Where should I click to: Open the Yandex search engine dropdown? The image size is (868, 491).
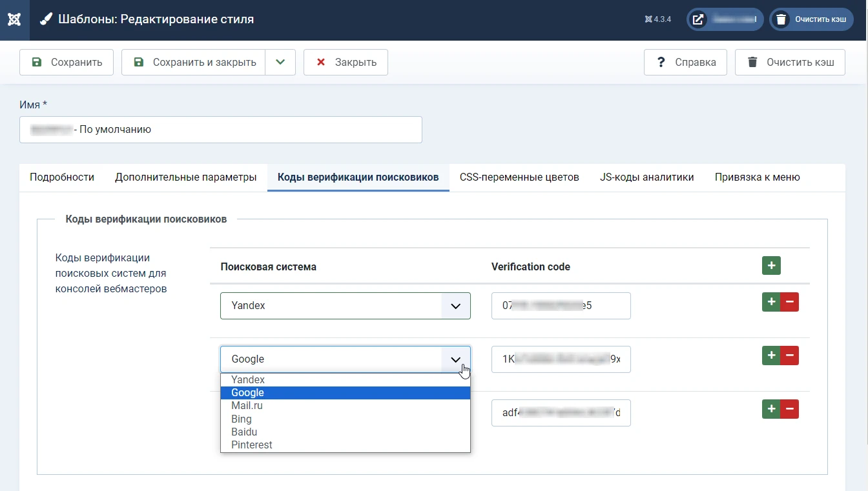tap(345, 305)
